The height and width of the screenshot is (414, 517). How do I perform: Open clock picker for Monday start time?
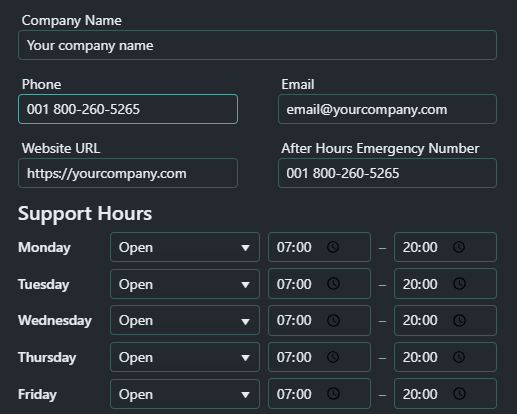point(333,247)
